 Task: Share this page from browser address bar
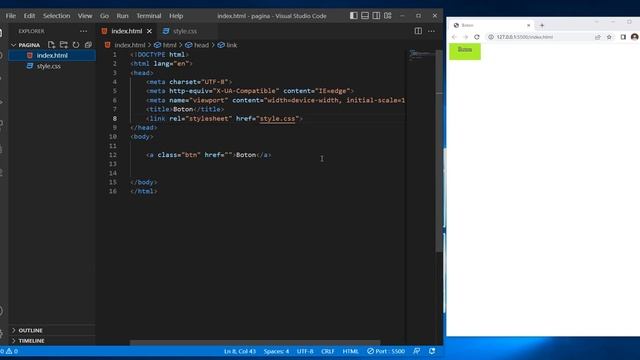pyautogui.click(x=598, y=37)
